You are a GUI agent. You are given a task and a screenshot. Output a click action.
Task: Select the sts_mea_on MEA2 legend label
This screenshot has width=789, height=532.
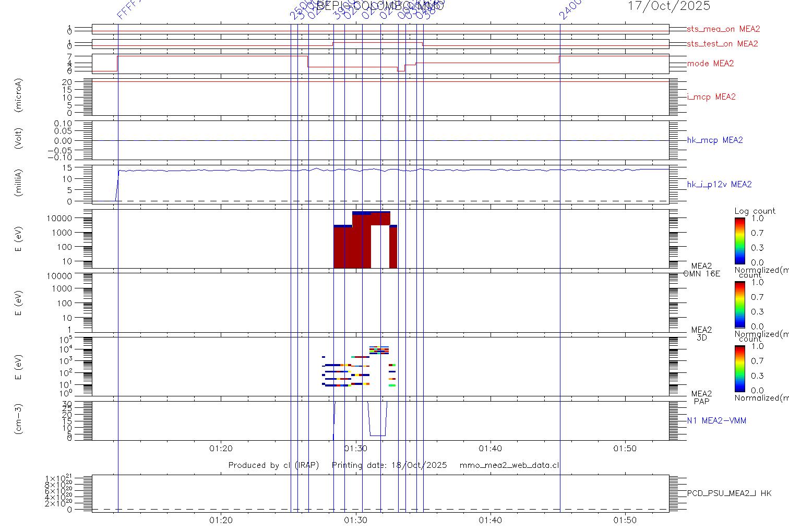coord(723,29)
